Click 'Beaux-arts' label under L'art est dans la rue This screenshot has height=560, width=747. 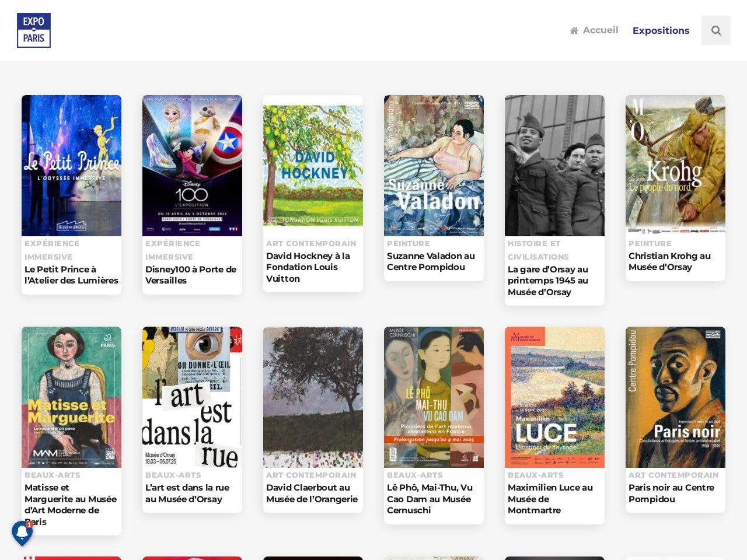[173, 475]
